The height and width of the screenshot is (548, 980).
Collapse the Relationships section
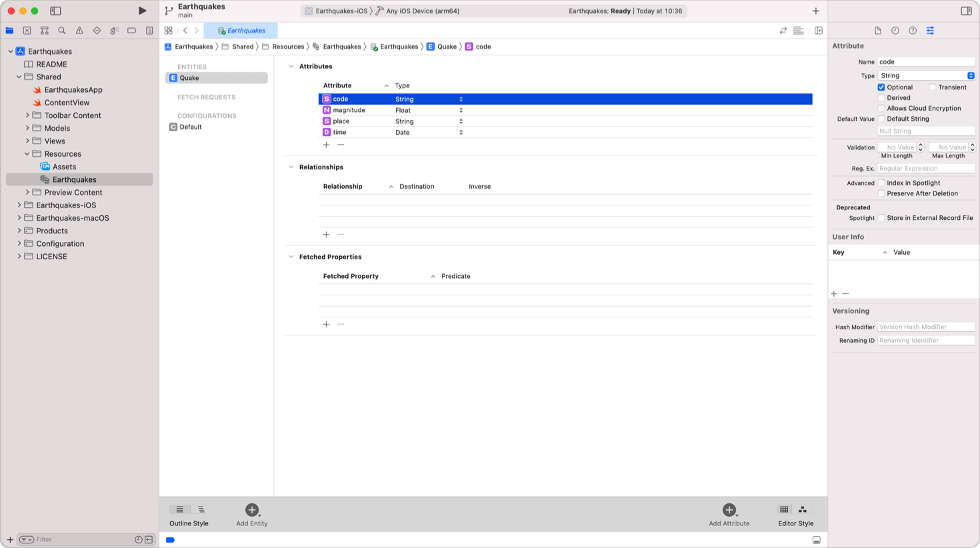291,167
